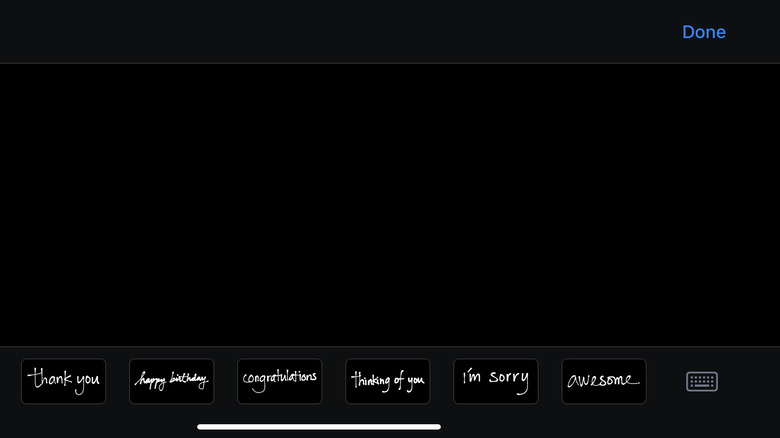Load the awesome saved message tile
Screen dimensions: 780x438
pyautogui.click(x=604, y=381)
